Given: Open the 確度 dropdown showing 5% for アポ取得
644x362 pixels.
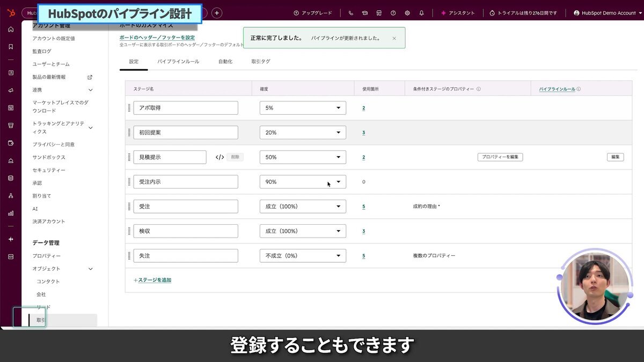Looking at the screenshot, I should click(x=302, y=107).
